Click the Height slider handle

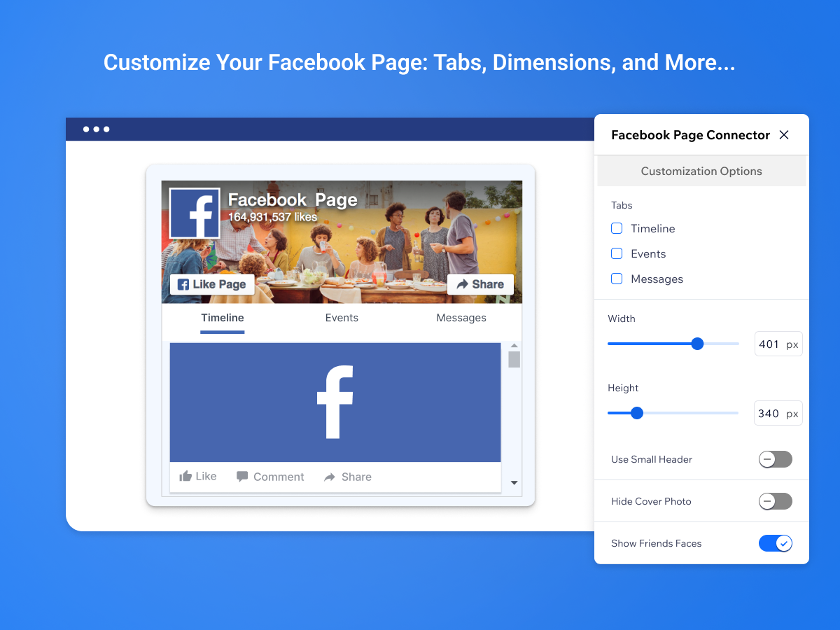(637, 413)
